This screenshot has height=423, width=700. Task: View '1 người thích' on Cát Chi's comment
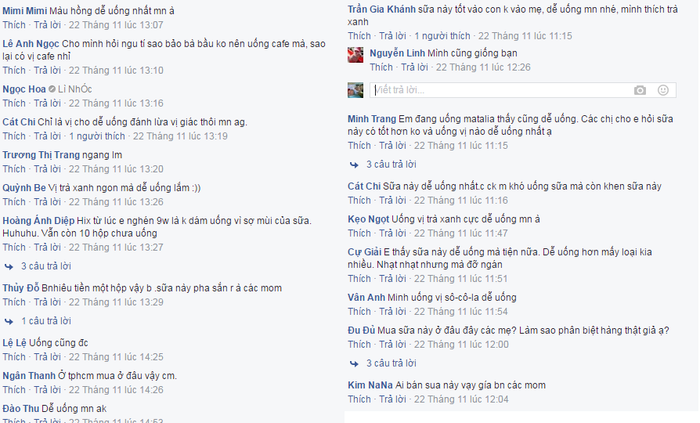(x=97, y=136)
